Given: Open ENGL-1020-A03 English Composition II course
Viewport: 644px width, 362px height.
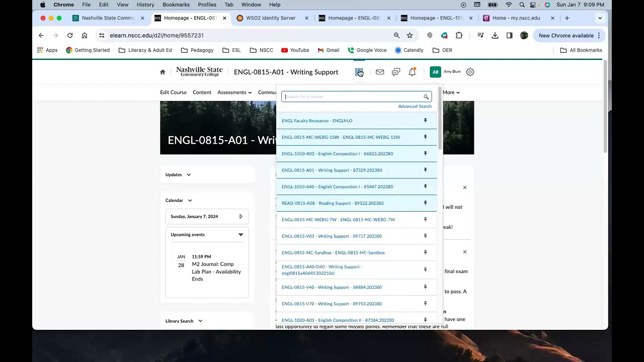Looking at the screenshot, I should pyautogui.click(x=338, y=320).
